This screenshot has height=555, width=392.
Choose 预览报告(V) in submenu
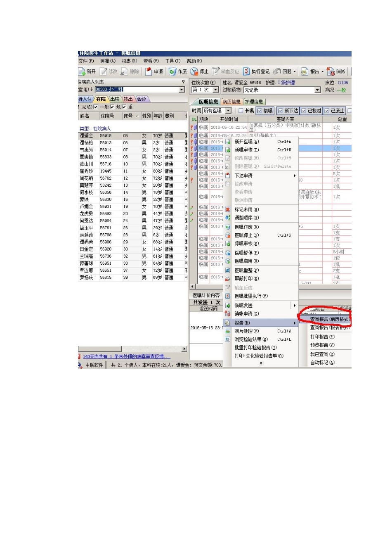(x=322, y=345)
